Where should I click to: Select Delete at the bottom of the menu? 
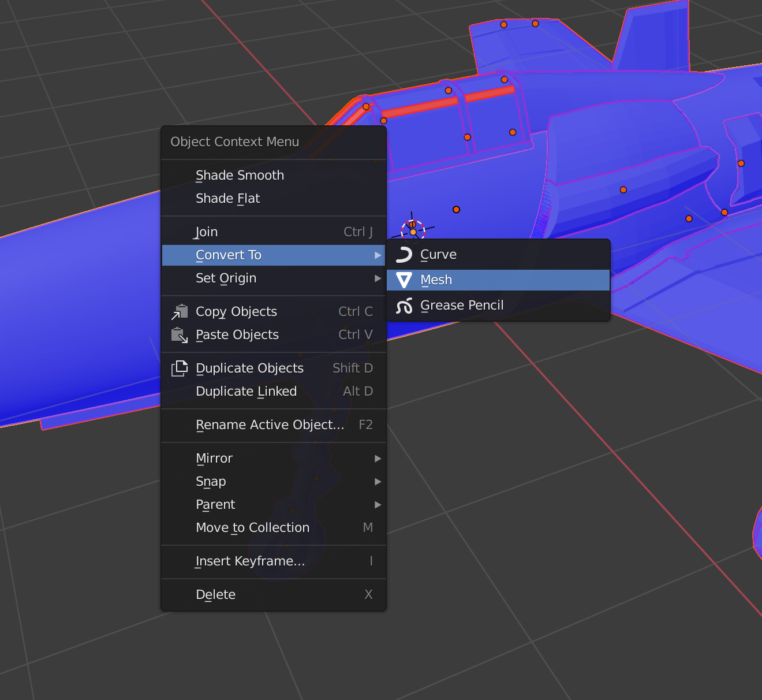coord(215,594)
